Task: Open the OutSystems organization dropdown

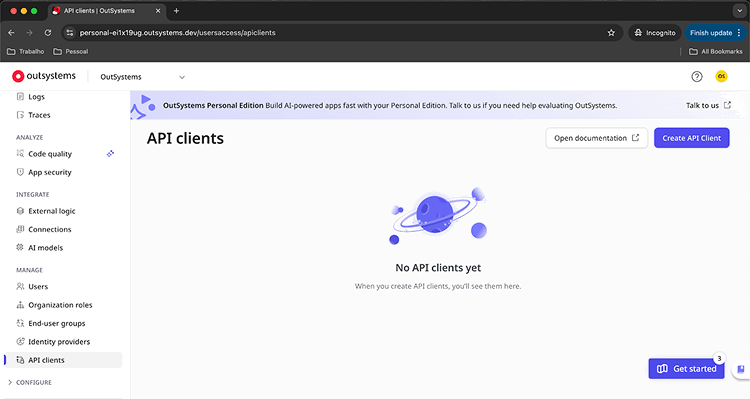Action: [142, 77]
